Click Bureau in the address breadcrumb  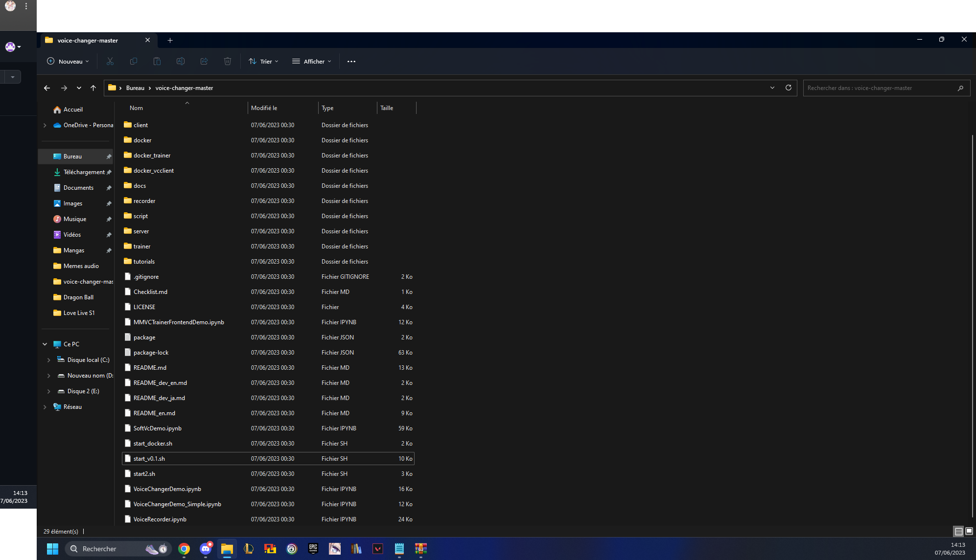[x=135, y=88]
